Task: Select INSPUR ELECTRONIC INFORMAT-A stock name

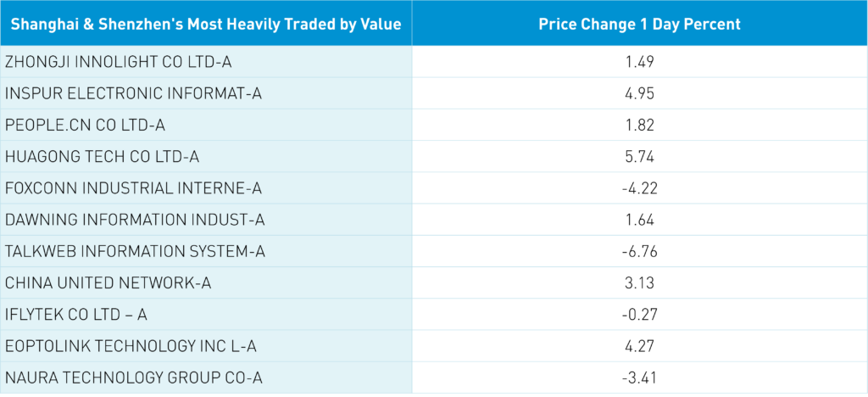Action: pos(133,93)
